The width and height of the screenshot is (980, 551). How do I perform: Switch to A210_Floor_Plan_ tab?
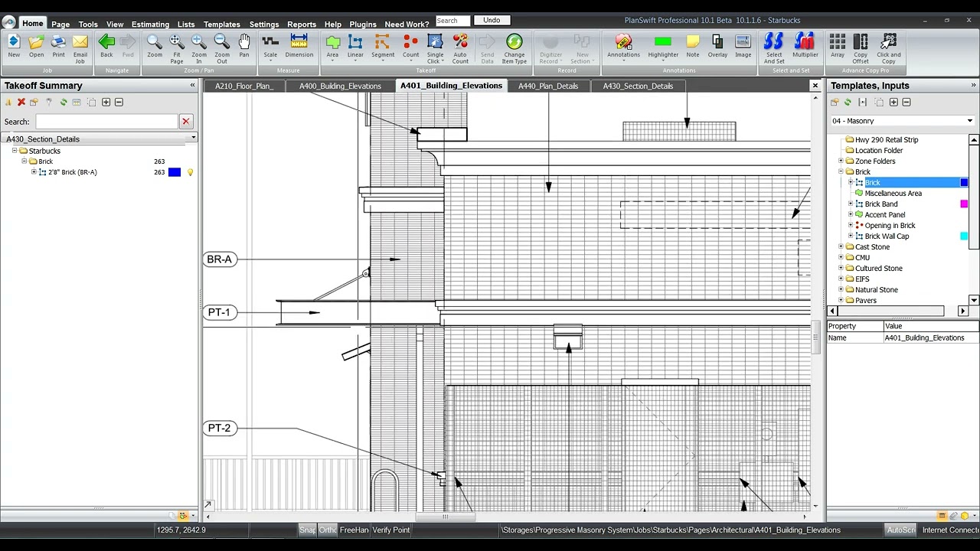click(244, 86)
